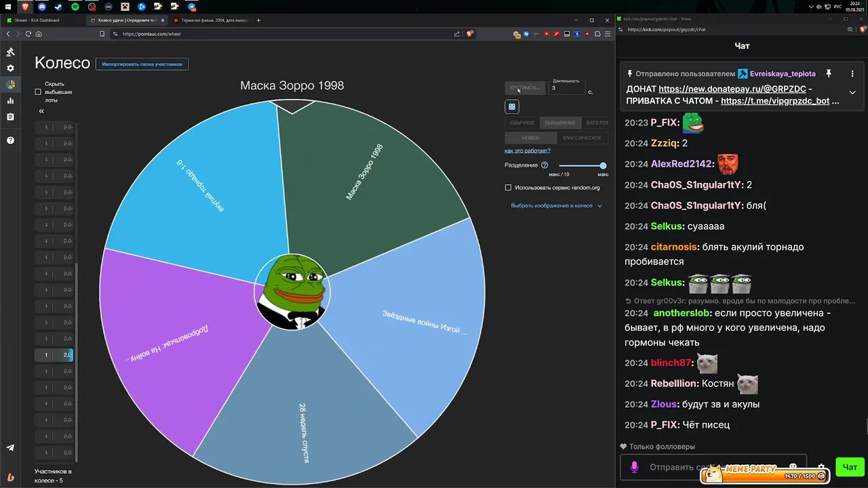Expand the pinned chat message chevron
The image size is (868, 488).
tap(852, 93)
